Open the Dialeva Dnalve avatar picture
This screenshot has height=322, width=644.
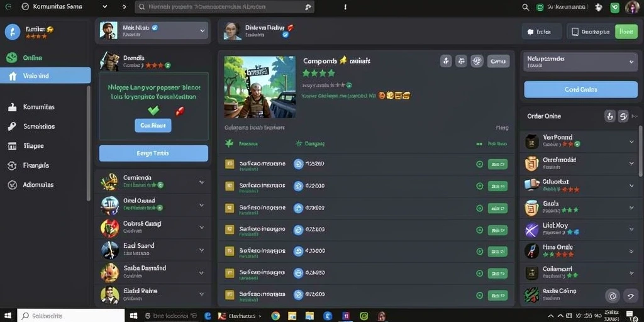(232, 31)
